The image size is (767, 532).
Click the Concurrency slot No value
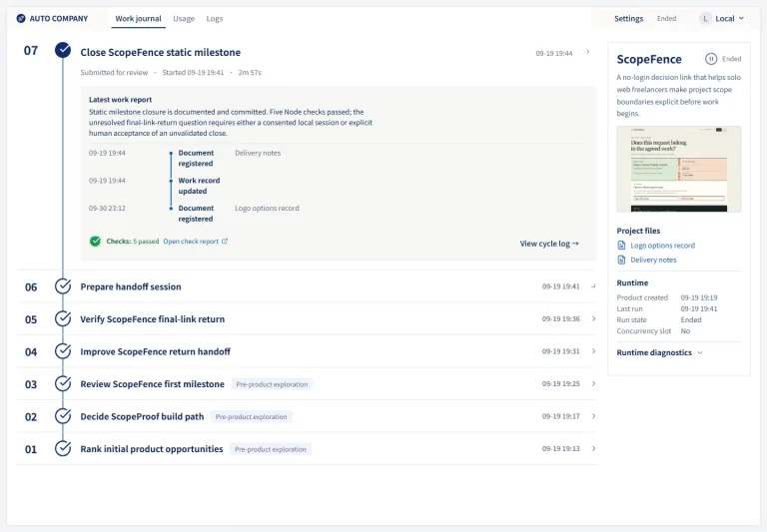tap(685, 331)
